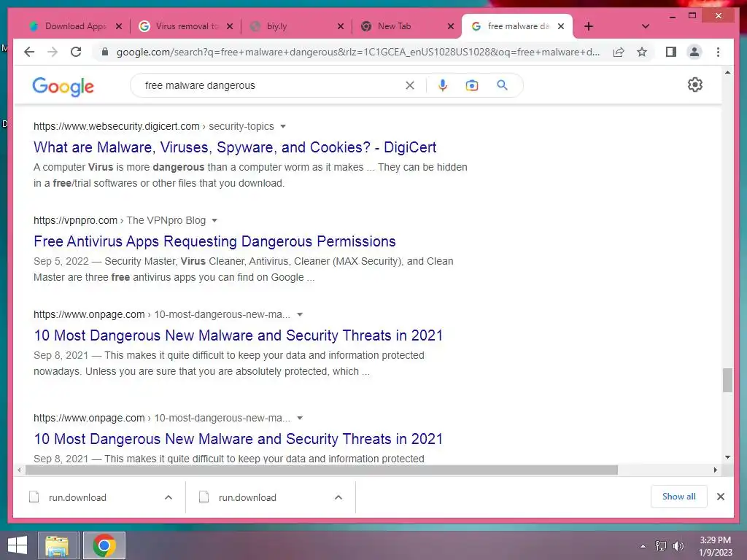The width and height of the screenshot is (747, 560).
Task: Start a voice search with the microphone
Action: pos(443,85)
